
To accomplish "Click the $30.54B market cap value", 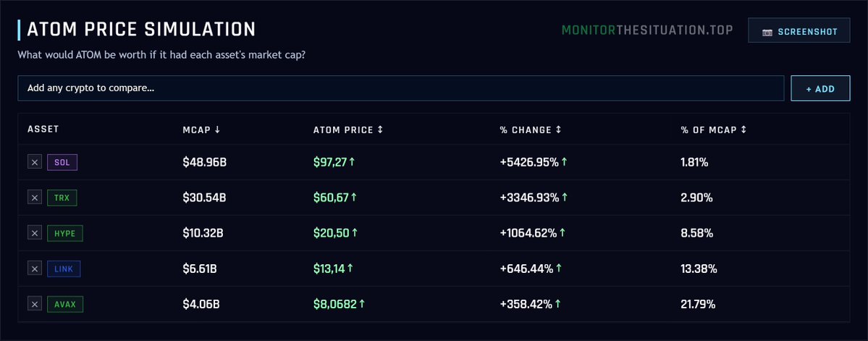I will (x=204, y=198).
